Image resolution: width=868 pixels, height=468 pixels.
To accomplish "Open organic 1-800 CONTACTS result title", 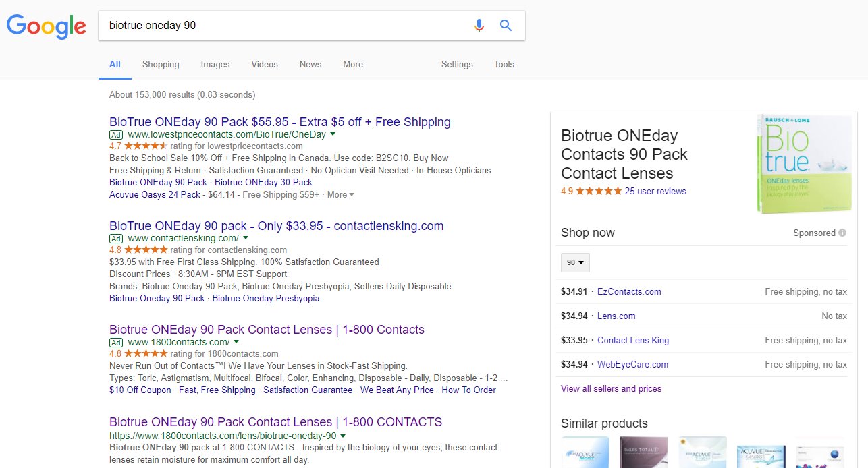I will [275, 422].
